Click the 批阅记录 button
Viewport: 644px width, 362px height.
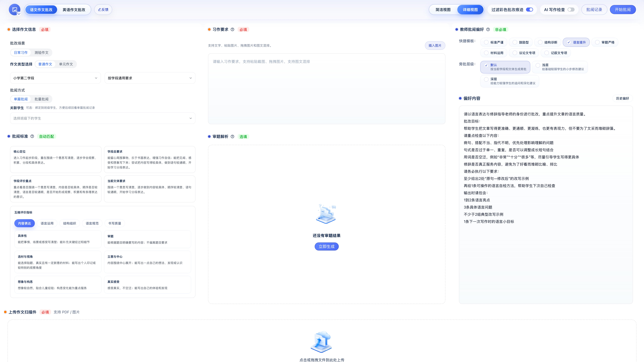594,10
